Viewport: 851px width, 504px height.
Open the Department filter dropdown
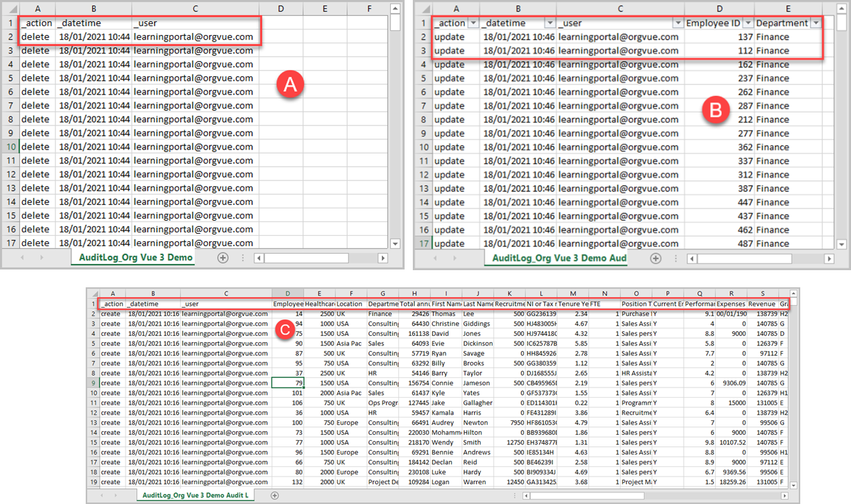[814, 22]
